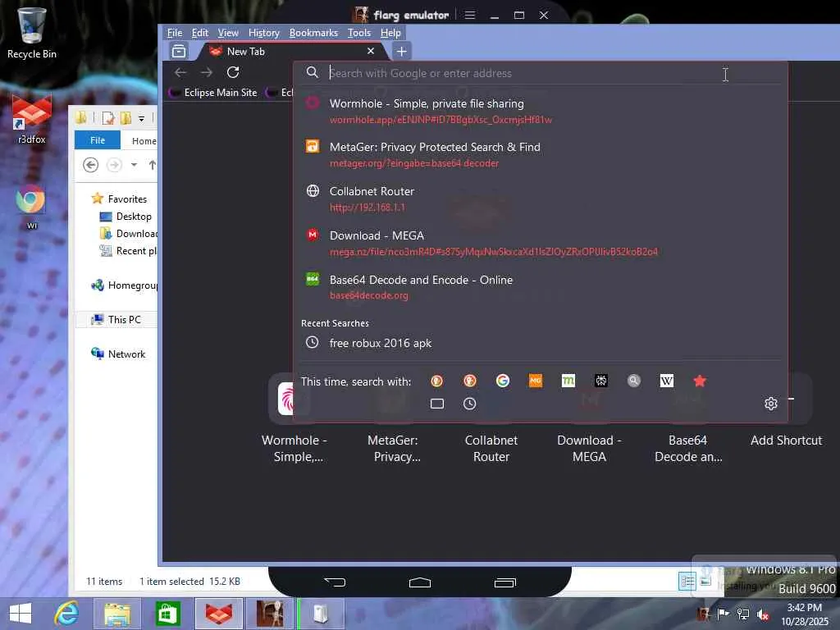Select the r3dfox desktop shortcut

tap(32, 119)
